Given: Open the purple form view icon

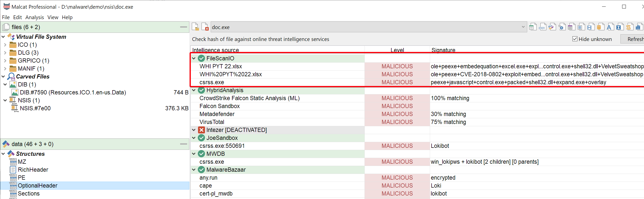Looking at the screenshot, I should coord(571,27).
